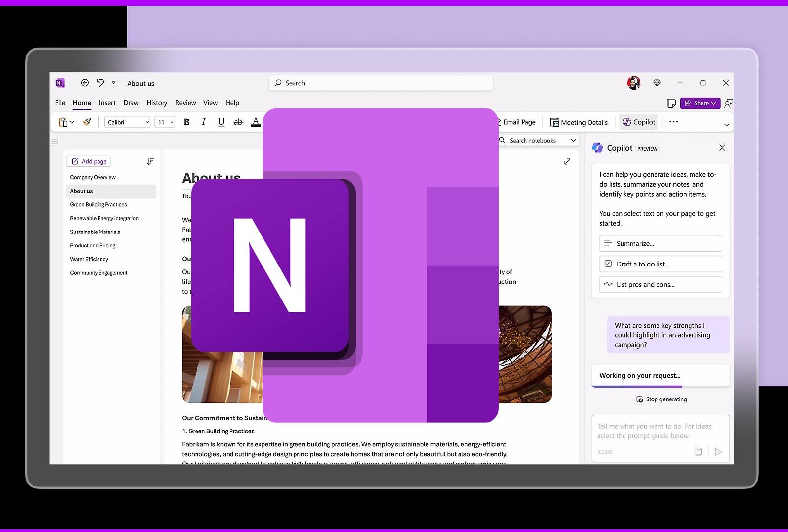Toggle bold formatting
The image size is (788, 532).
point(187,122)
